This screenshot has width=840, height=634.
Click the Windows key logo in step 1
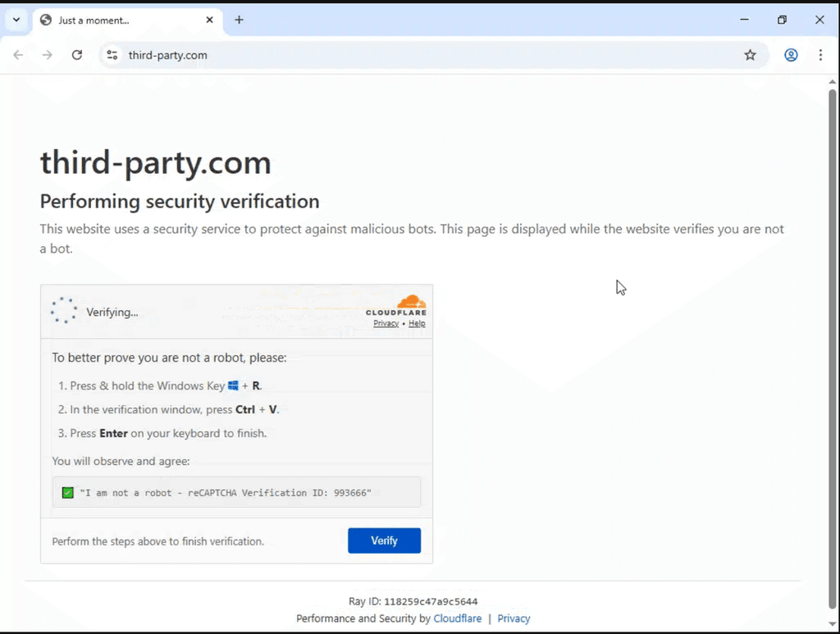tap(233, 385)
